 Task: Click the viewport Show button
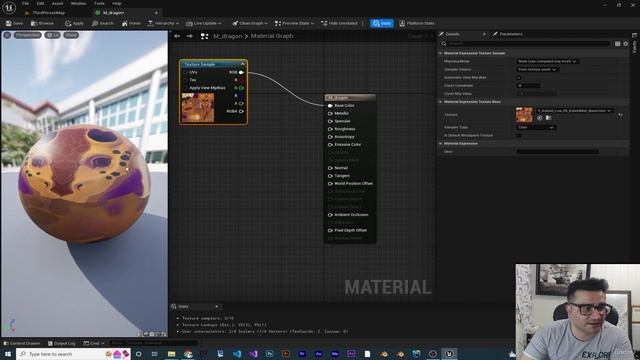(x=71, y=35)
